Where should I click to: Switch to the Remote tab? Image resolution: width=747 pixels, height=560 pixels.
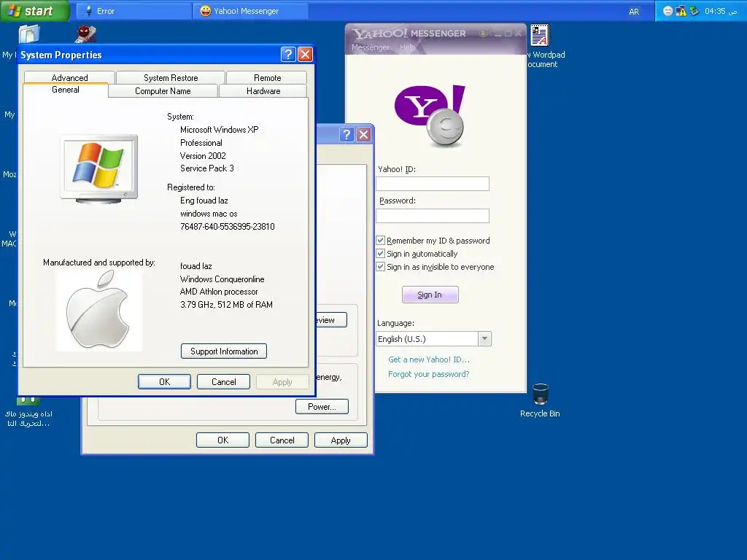click(267, 77)
